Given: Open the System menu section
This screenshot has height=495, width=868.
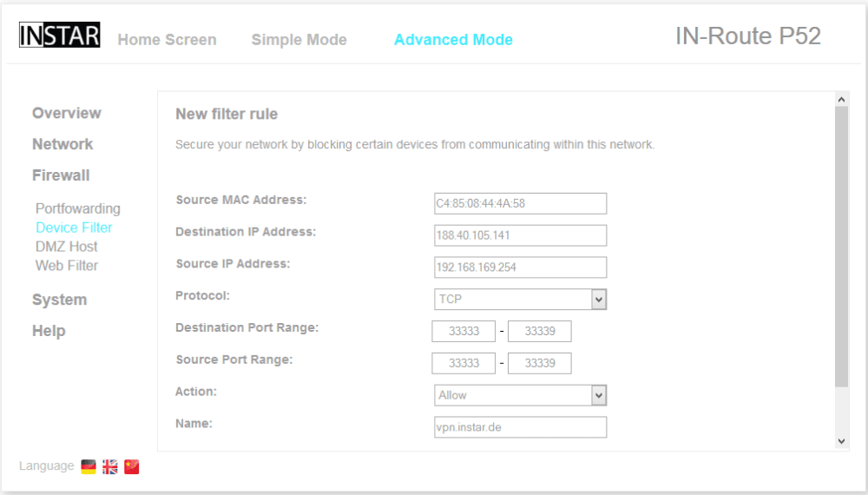Looking at the screenshot, I should [x=59, y=300].
